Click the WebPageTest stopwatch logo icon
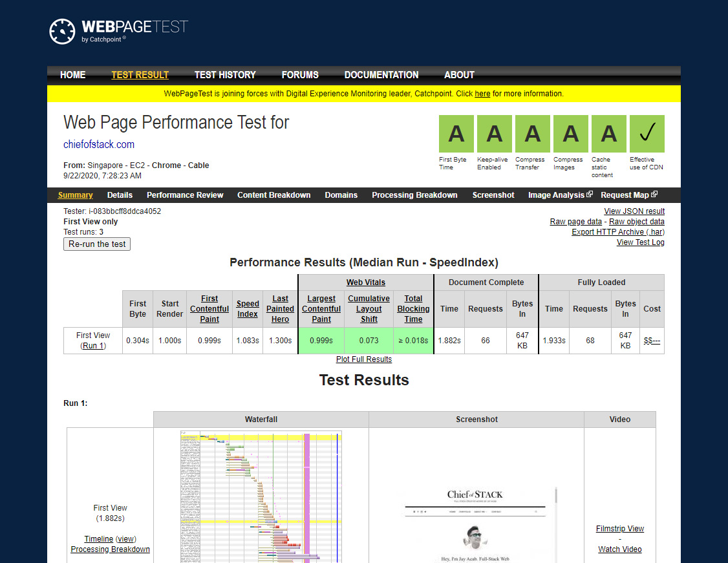The width and height of the screenshot is (728, 563). click(62, 32)
